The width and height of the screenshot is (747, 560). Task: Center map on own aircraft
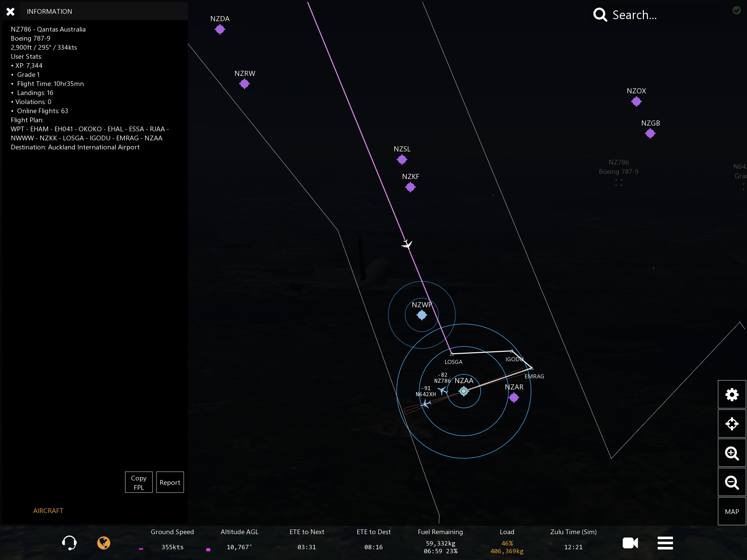tap(732, 424)
